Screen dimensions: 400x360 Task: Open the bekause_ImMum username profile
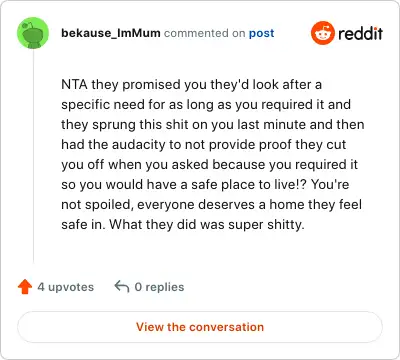(x=111, y=33)
